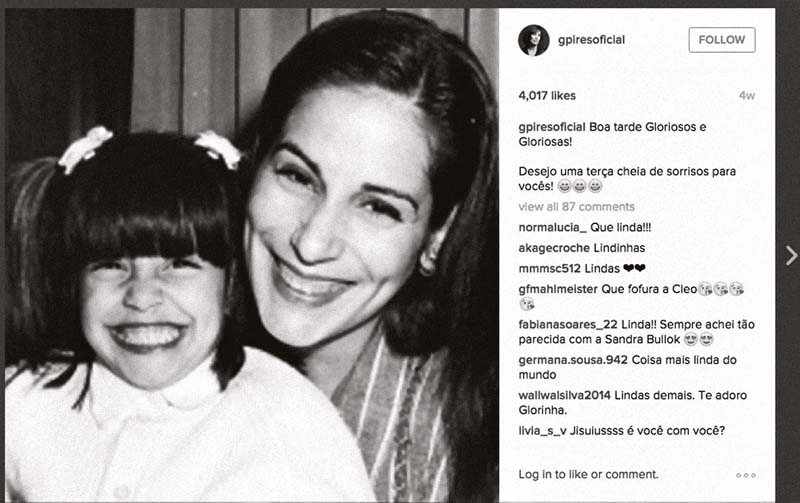Click the FOLLOW button
The height and width of the screenshot is (503, 800).
click(x=721, y=40)
